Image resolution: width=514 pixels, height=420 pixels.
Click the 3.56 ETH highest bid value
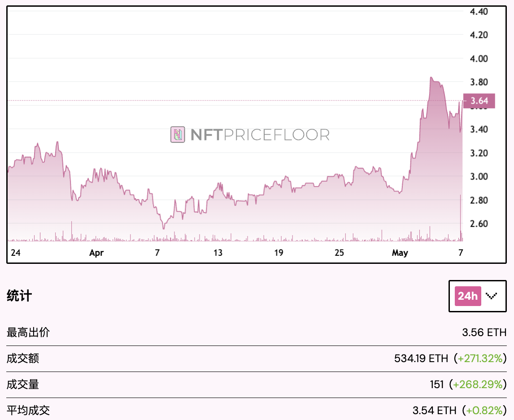pyautogui.click(x=484, y=332)
